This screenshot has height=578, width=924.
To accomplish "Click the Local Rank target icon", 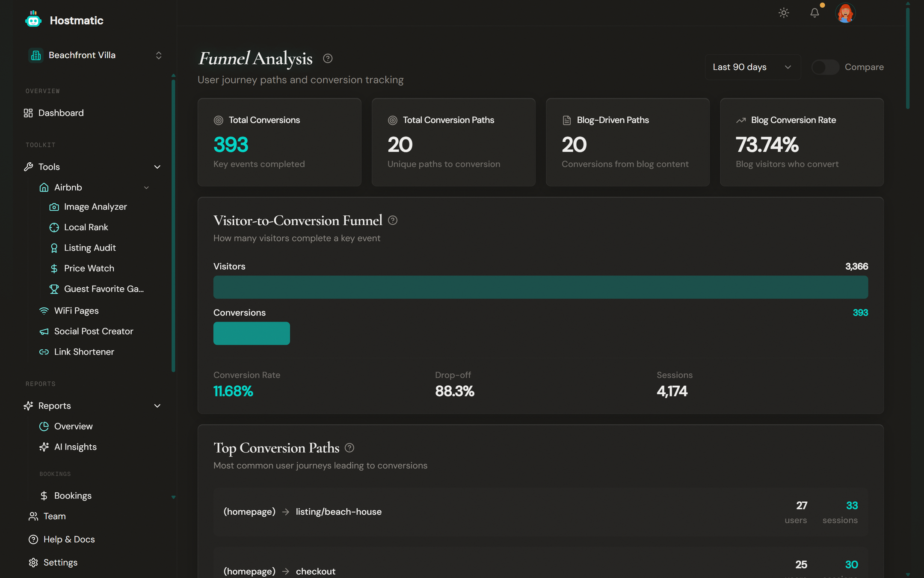I will coord(54,227).
